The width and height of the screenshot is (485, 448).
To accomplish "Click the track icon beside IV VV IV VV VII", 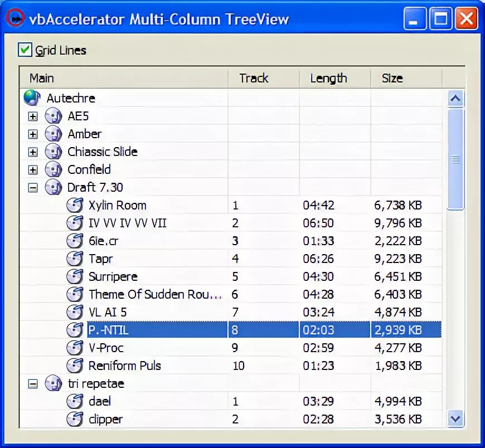I will [75, 223].
